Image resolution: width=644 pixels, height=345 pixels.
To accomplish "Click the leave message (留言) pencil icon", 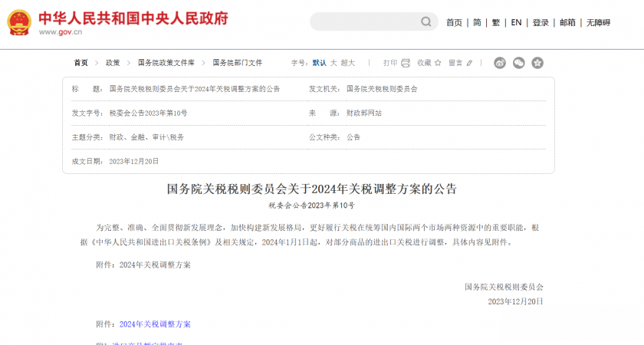I will pos(470,63).
